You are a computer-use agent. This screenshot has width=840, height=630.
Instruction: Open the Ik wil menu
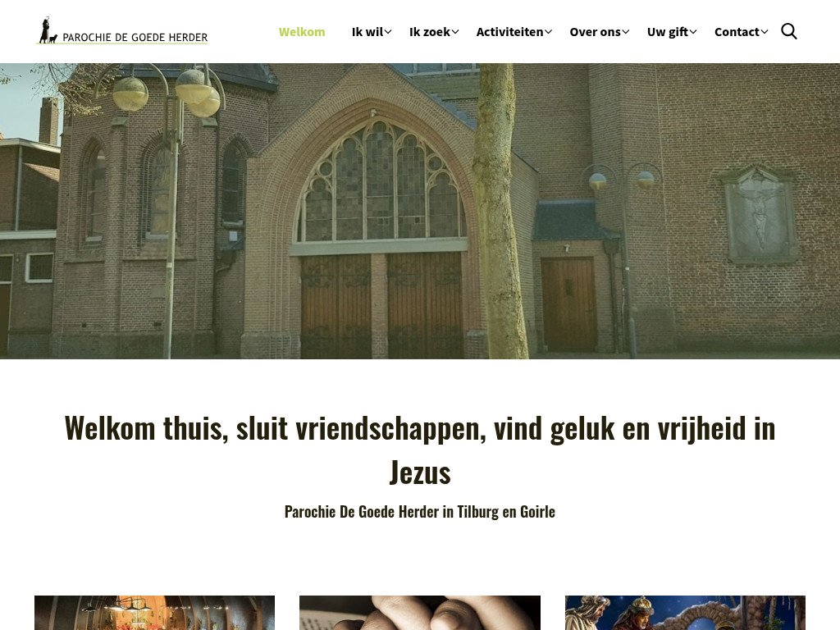tap(367, 32)
